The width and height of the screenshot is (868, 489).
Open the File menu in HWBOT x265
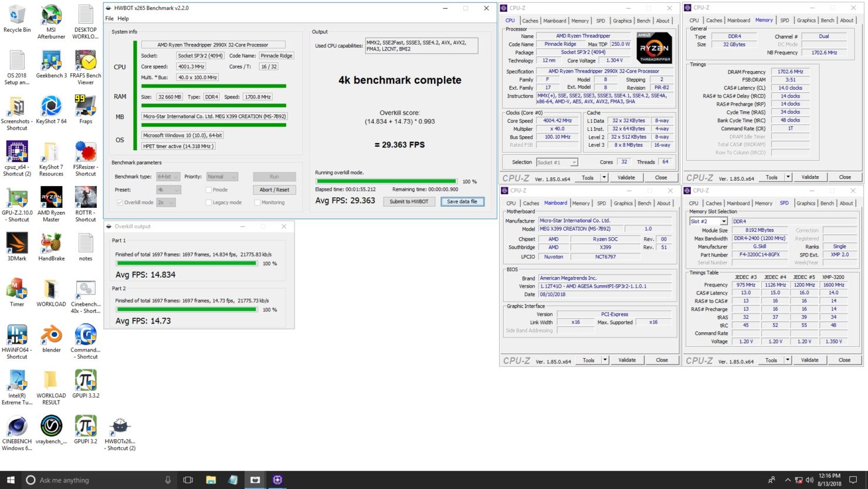[x=110, y=19]
